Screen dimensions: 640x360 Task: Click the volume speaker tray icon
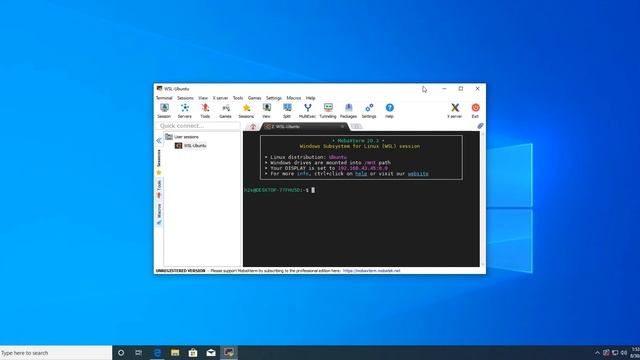coord(624,353)
